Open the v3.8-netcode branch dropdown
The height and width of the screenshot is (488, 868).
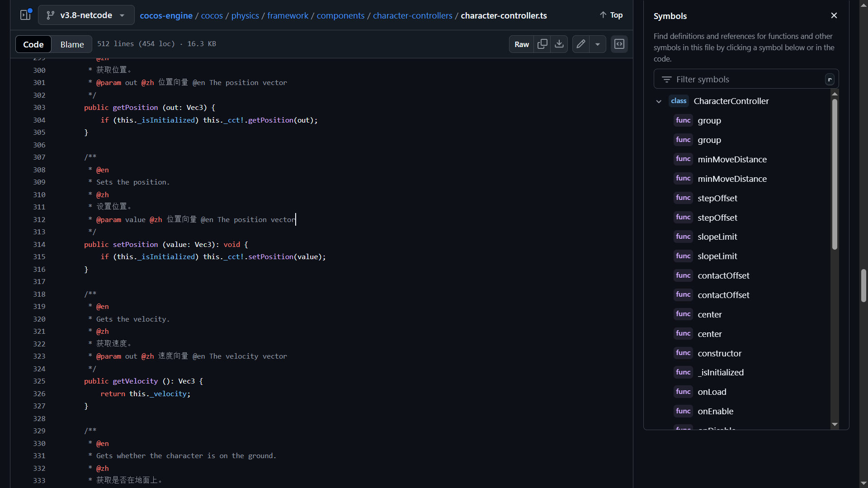pos(86,15)
